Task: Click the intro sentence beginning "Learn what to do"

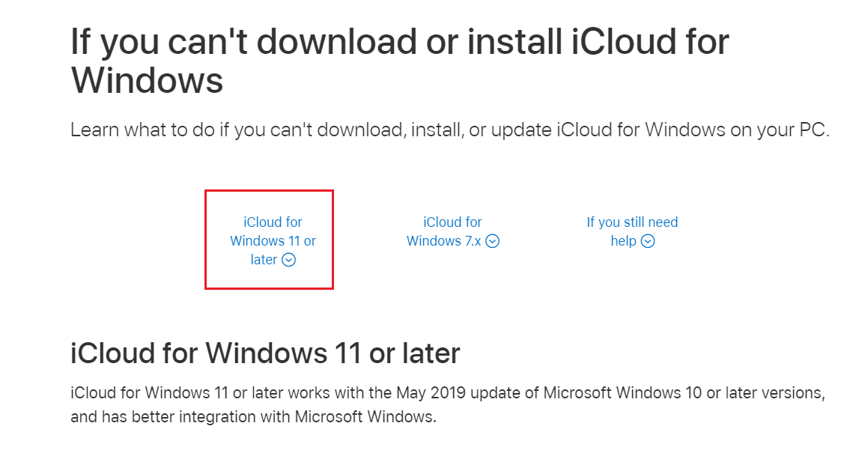Action: pyautogui.click(x=449, y=130)
